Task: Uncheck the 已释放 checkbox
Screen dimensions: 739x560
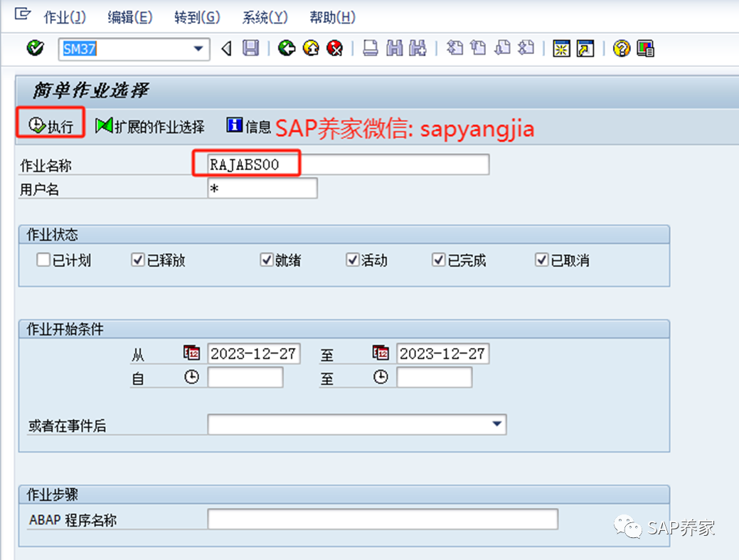Action: point(137,260)
